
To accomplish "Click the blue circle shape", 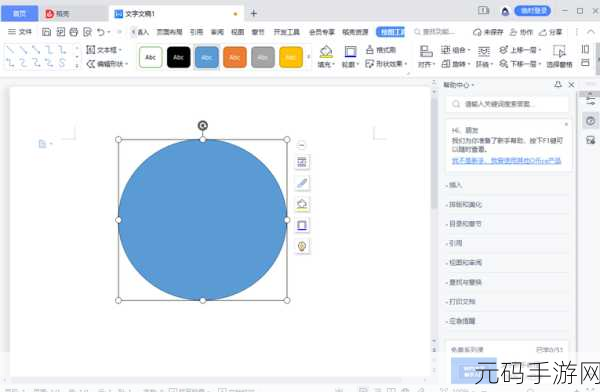I will 203,220.
